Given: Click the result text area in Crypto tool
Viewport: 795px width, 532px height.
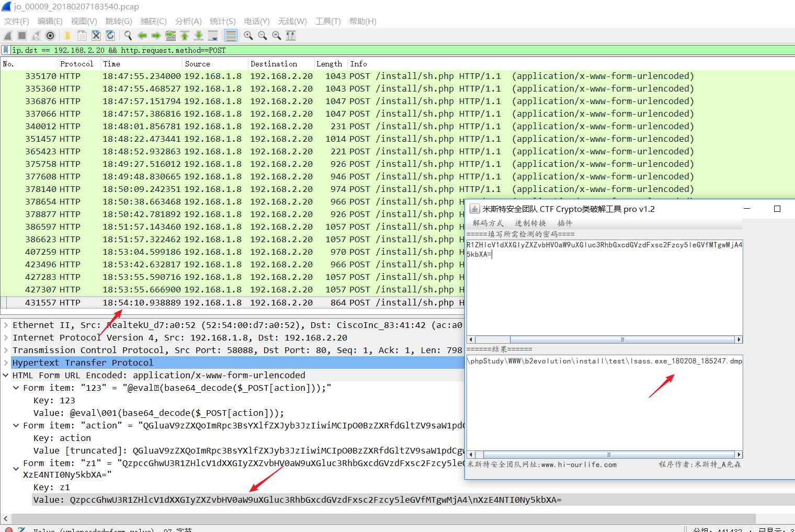Looking at the screenshot, I should pyautogui.click(x=604, y=403).
